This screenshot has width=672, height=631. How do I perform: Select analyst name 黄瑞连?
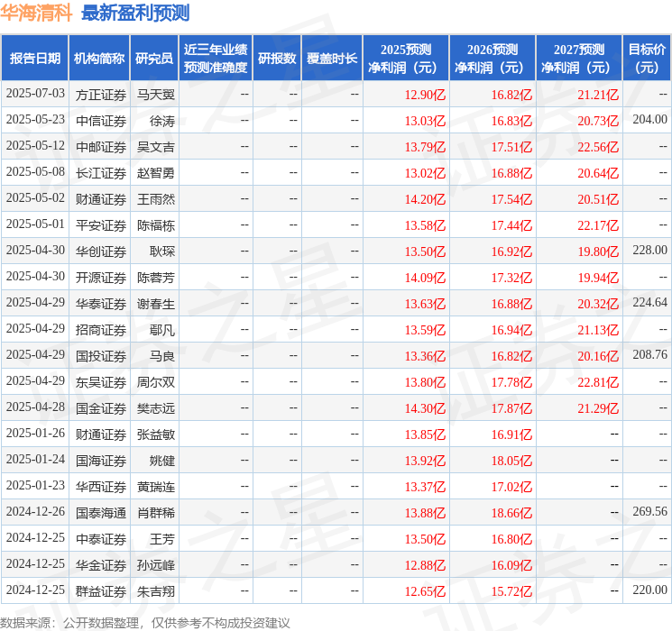(155, 487)
